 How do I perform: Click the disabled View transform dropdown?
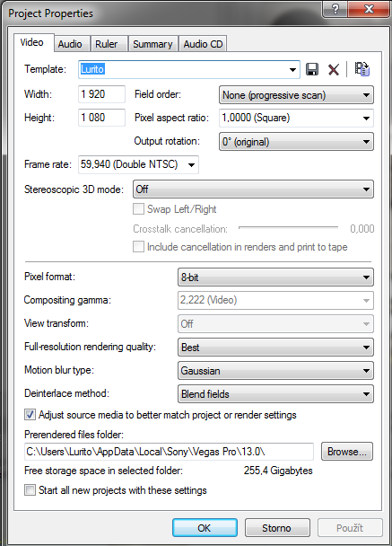275,324
